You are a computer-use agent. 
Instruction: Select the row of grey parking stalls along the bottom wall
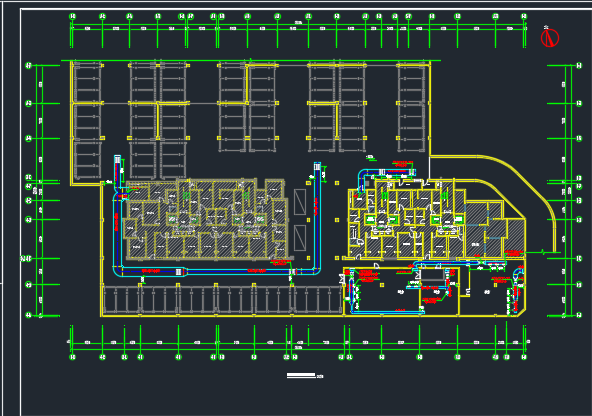(223, 300)
